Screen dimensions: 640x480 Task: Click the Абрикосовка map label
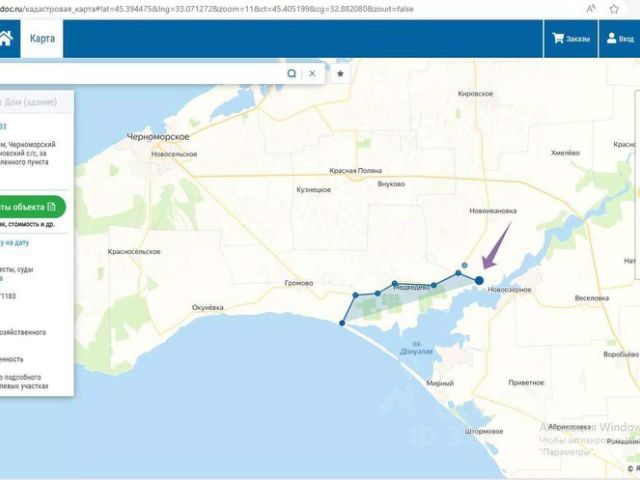point(569,427)
